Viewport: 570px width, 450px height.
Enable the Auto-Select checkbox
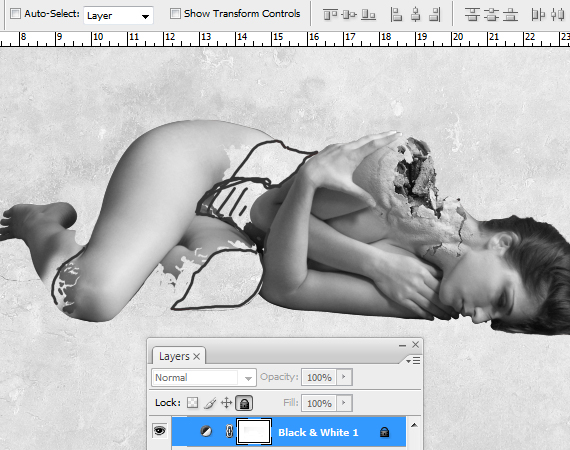tap(15, 14)
